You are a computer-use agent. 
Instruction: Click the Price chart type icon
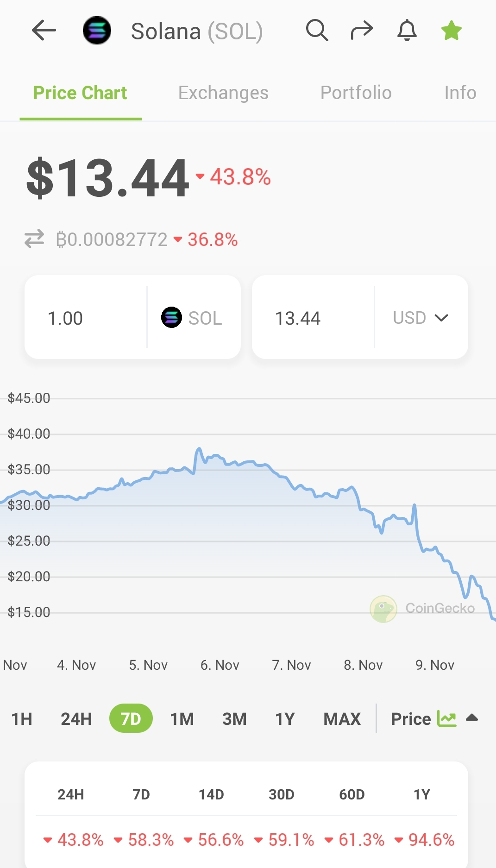click(447, 719)
